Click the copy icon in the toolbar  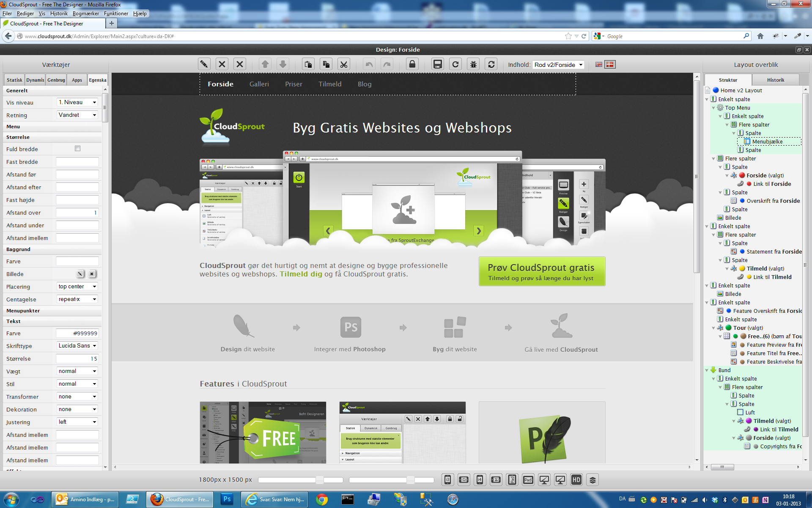326,64
